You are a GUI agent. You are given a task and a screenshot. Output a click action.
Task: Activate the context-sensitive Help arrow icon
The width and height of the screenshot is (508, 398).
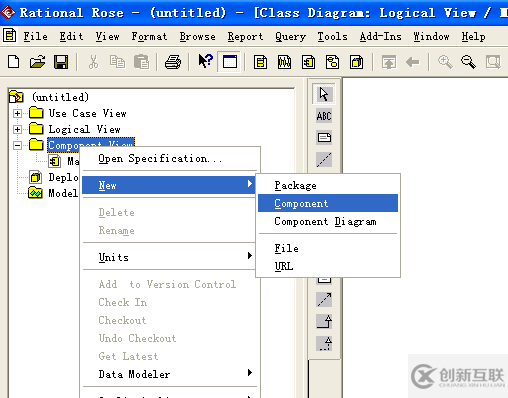point(205,61)
